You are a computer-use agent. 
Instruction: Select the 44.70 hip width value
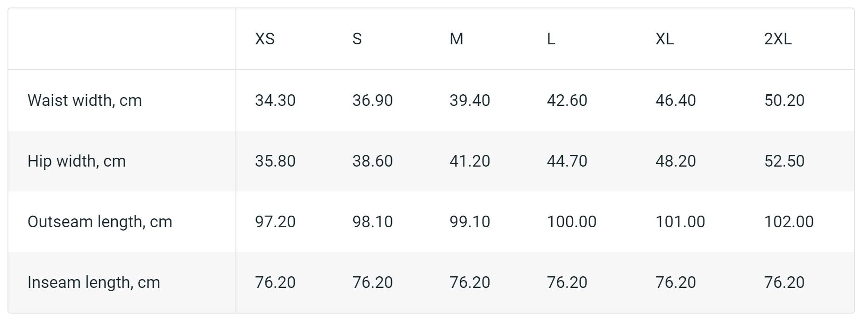click(567, 161)
